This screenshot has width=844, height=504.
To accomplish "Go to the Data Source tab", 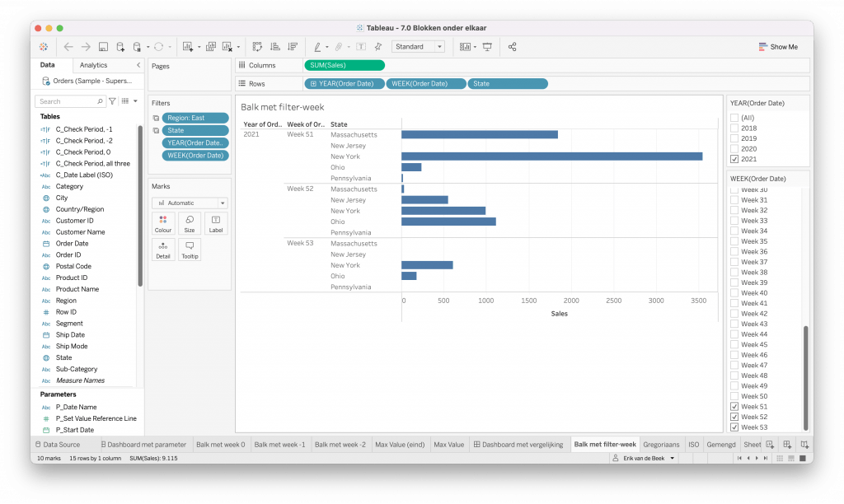I will coord(57,445).
